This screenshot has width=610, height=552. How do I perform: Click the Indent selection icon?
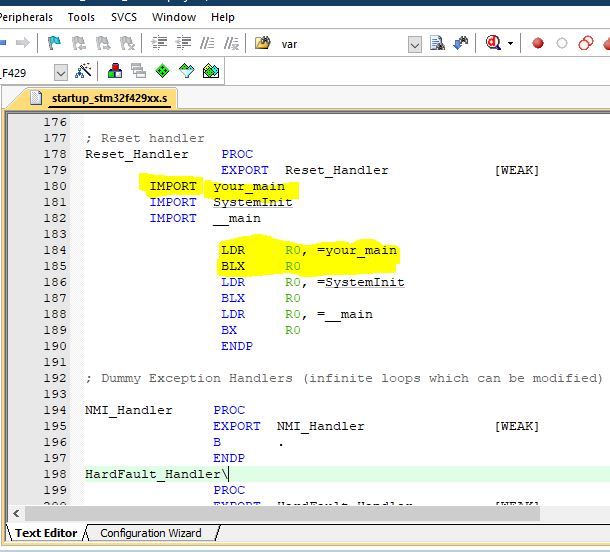[160, 43]
